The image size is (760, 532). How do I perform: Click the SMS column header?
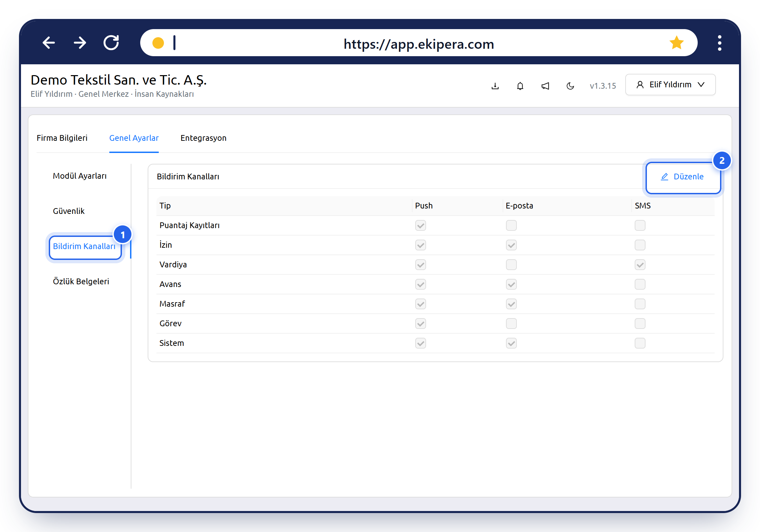pos(642,206)
